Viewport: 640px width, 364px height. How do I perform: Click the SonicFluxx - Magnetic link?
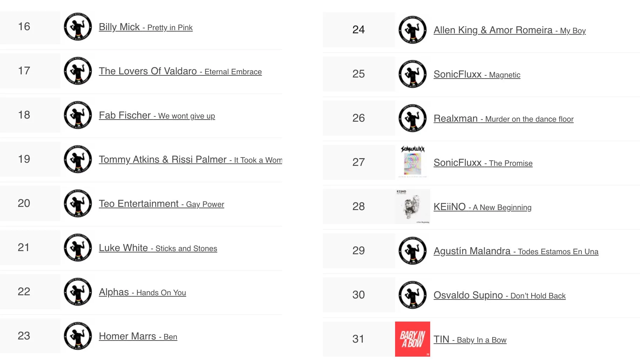(477, 75)
